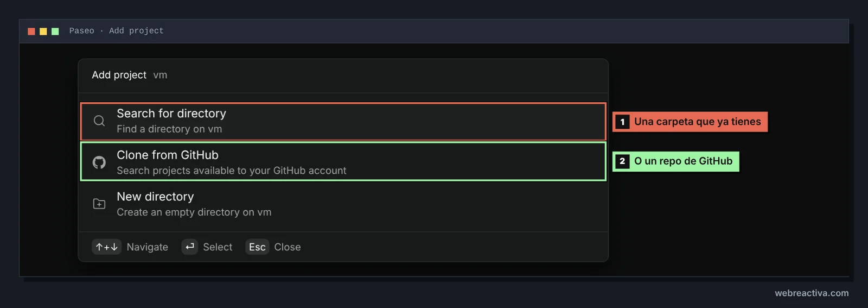Click the Enter key Select icon
The height and width of the screenshot is (308, 868).
point(189,247)
